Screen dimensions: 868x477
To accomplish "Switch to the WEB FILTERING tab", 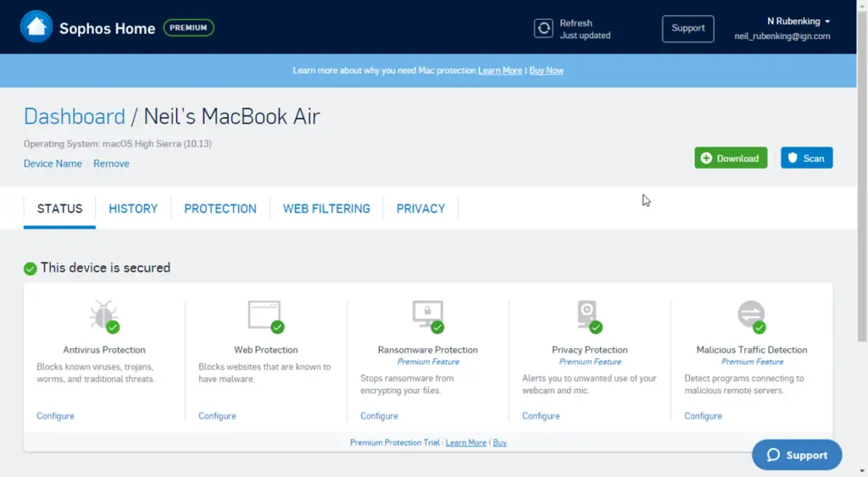I will tap(326, 208).
